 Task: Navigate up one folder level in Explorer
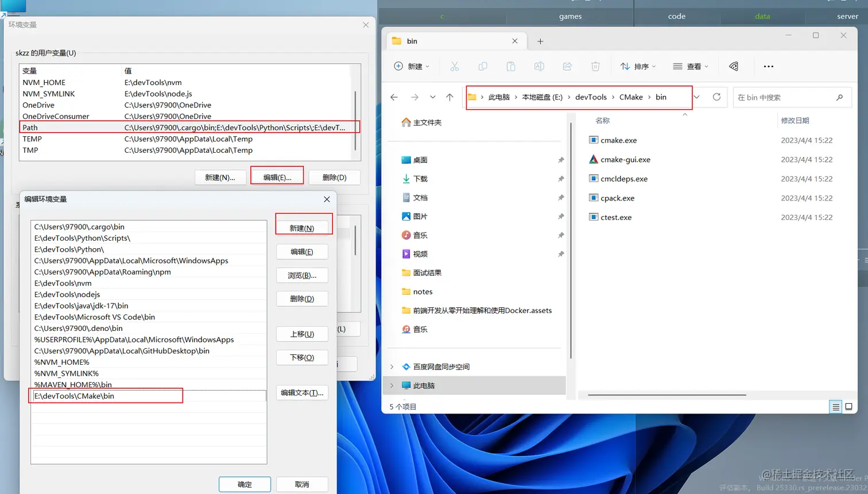click(449, 97)
